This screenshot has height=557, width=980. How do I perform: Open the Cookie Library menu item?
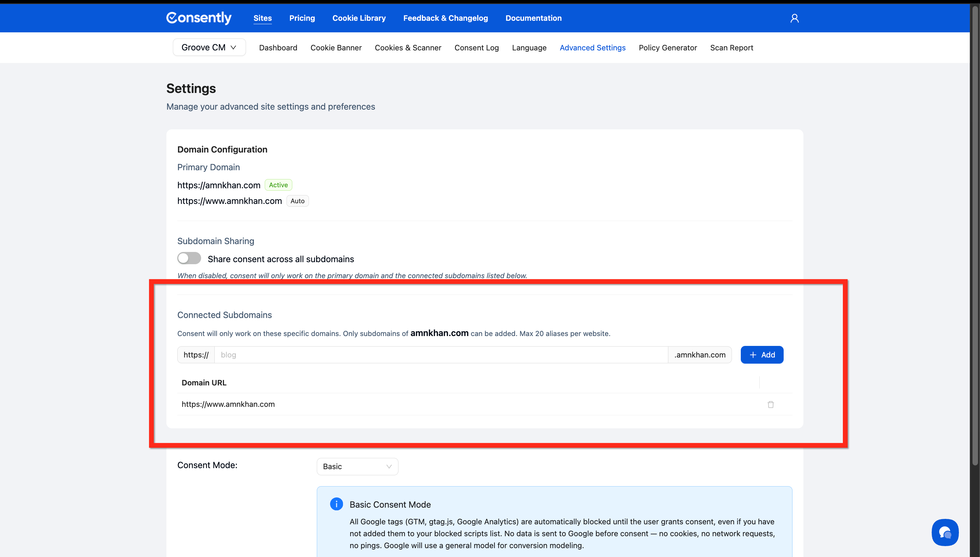coord(359,18)
